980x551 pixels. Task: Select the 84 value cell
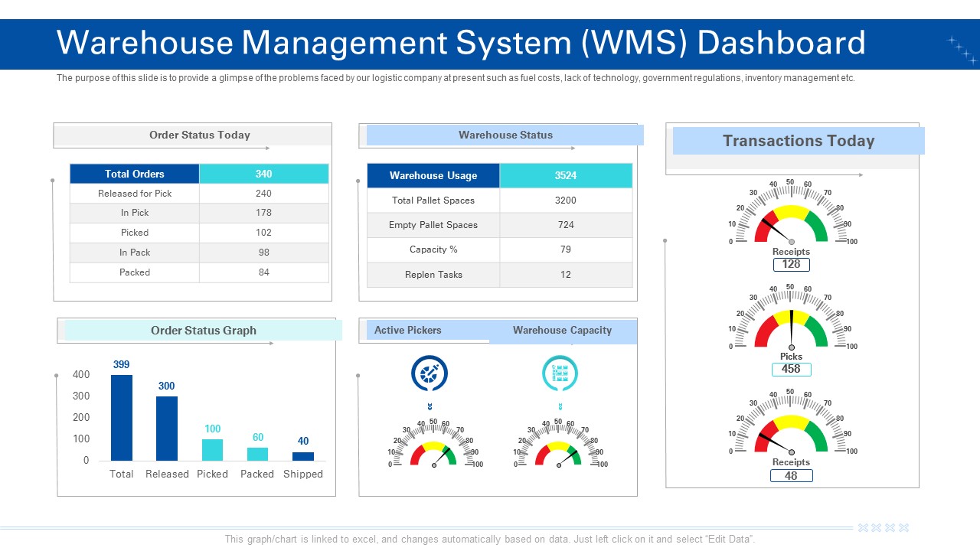tap(264, 272)
